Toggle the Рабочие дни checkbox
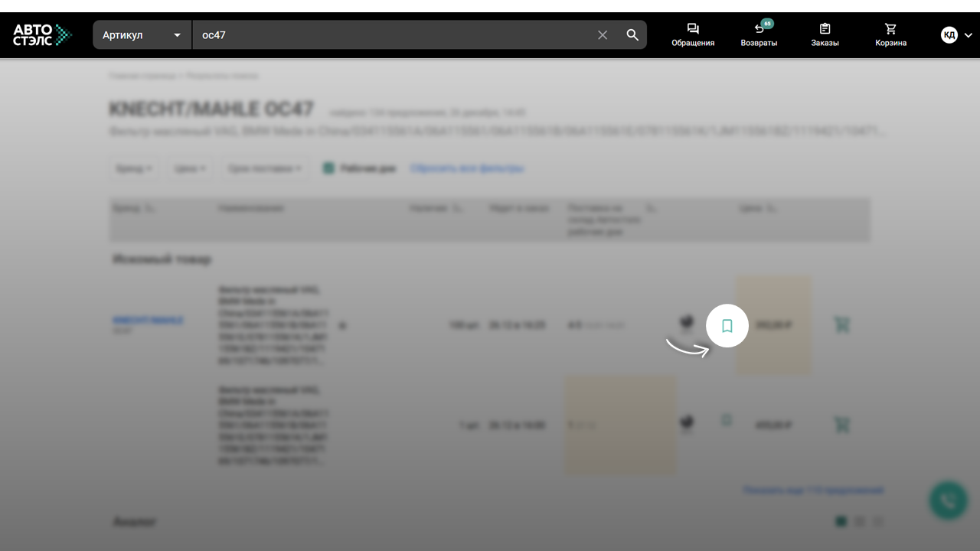The width and height of the screenshot is (980, 551). [328, 168]
